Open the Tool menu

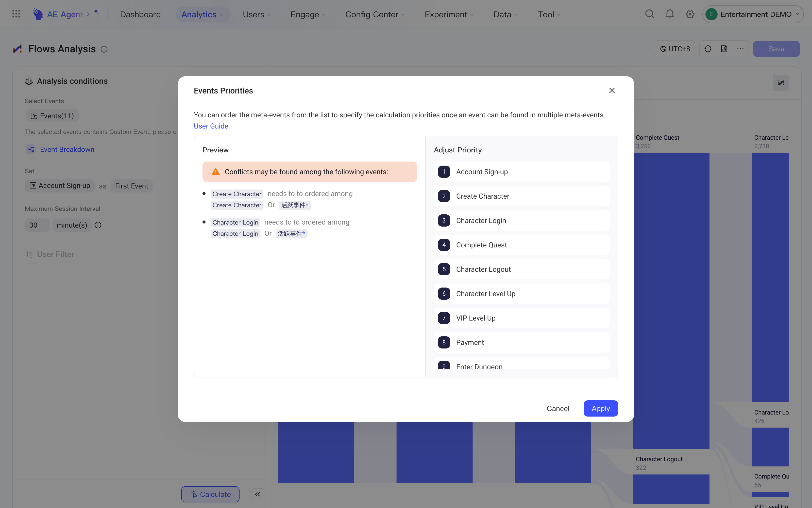549,14
